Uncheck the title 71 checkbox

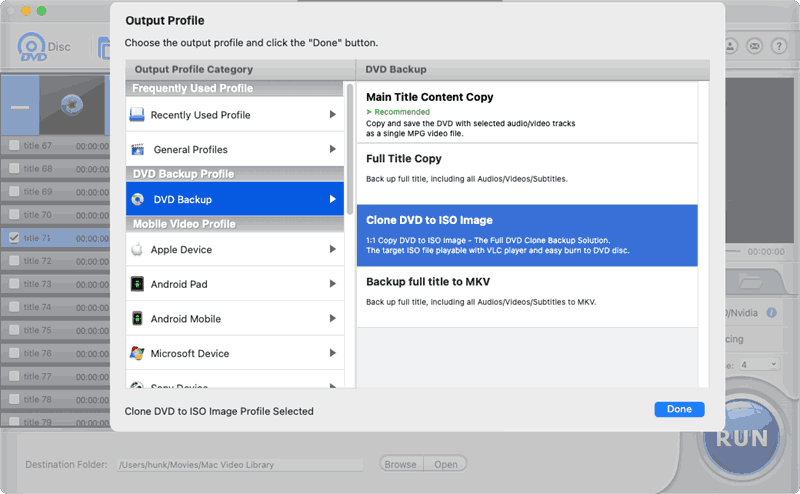(14, 238)
